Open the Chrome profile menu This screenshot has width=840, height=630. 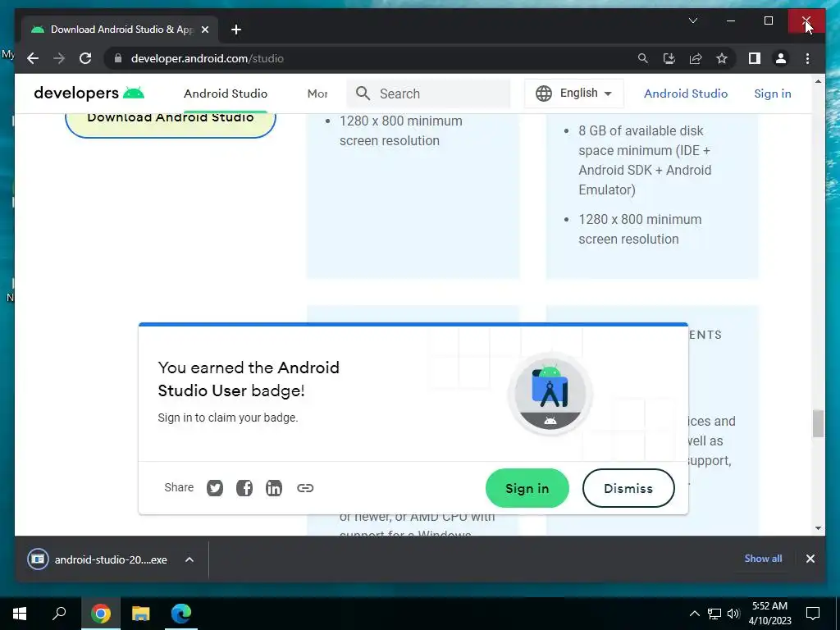(x=781, y=58)
